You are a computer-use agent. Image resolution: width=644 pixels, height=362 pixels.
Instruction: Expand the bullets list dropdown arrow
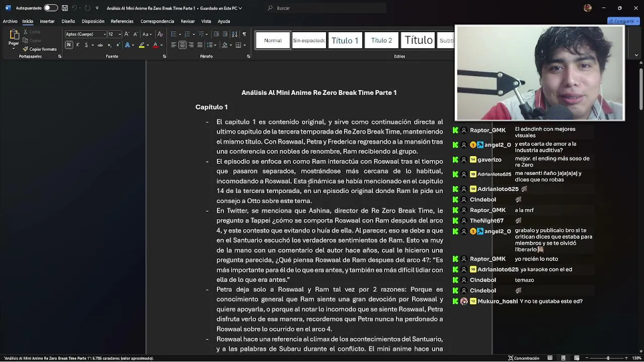click(179, 34)
